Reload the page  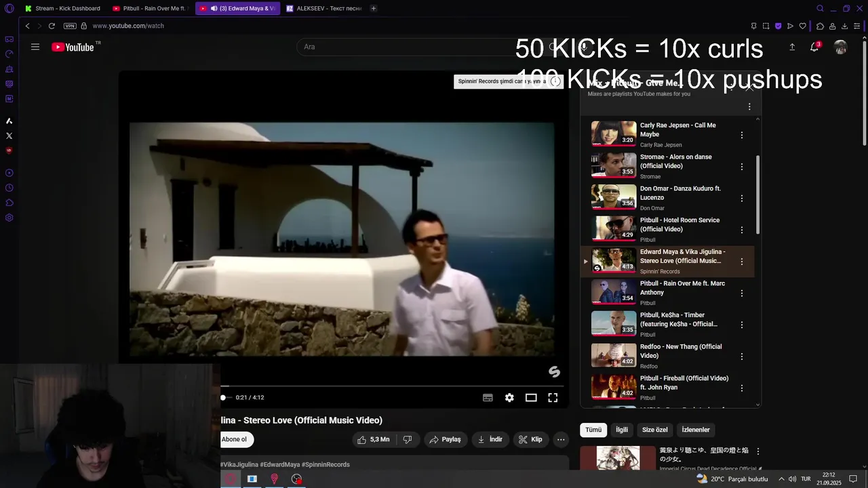coord(52,26)
